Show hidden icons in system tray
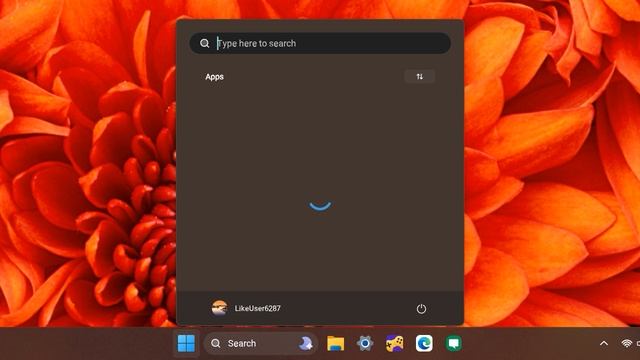This screenshot has height=360, width=640. pos(604,344)
